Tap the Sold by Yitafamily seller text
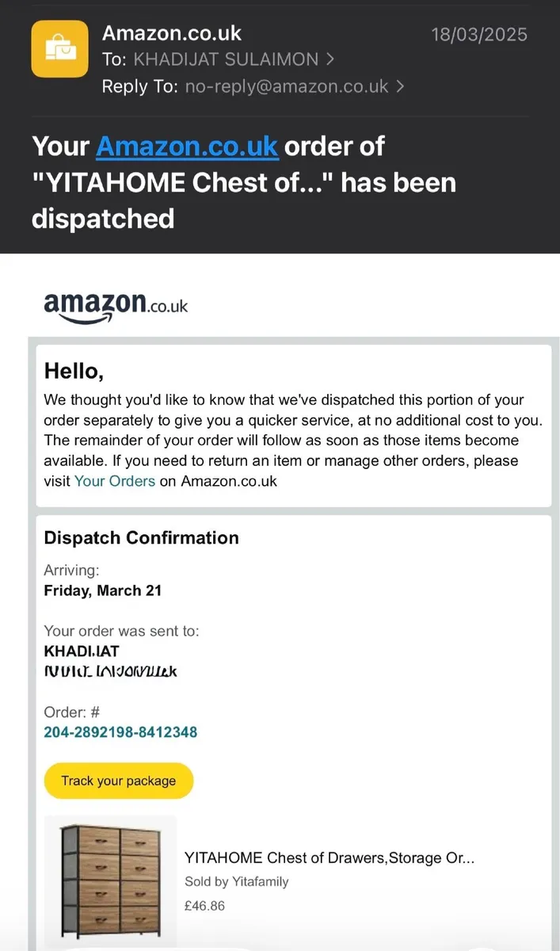 pyautogui.click(x=237, y=881)
